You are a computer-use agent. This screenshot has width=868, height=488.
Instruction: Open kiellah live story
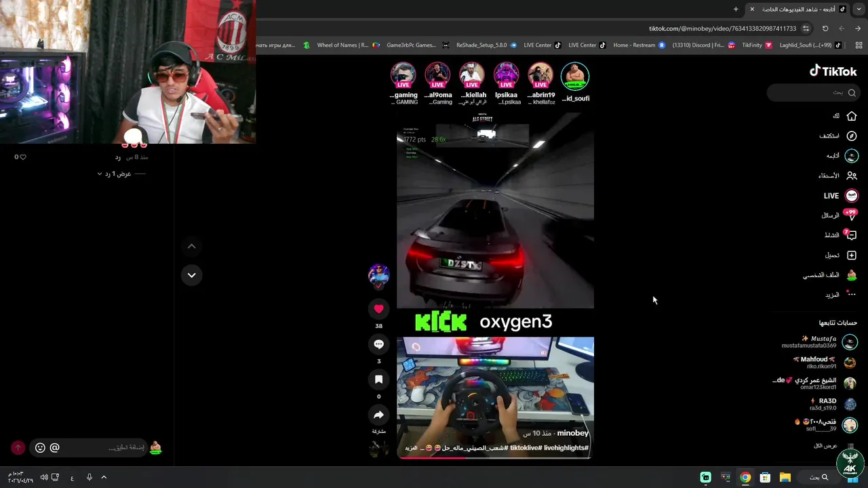(472, 83)
